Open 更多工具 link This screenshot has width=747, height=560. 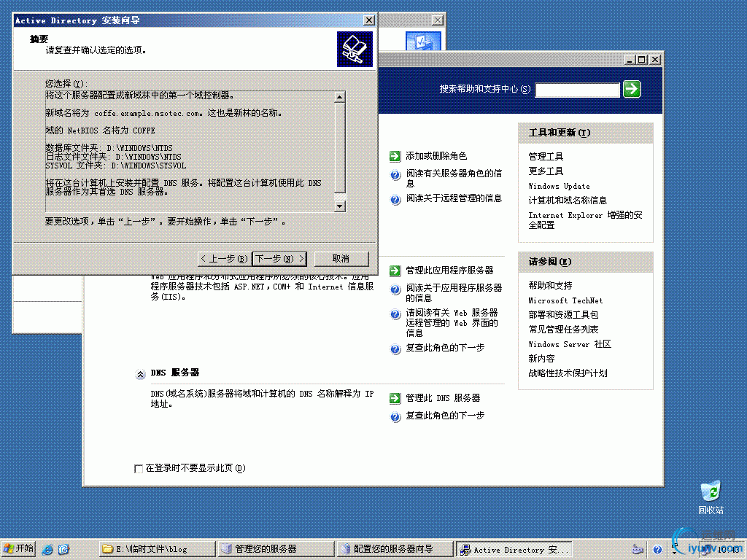coord(546,171)
